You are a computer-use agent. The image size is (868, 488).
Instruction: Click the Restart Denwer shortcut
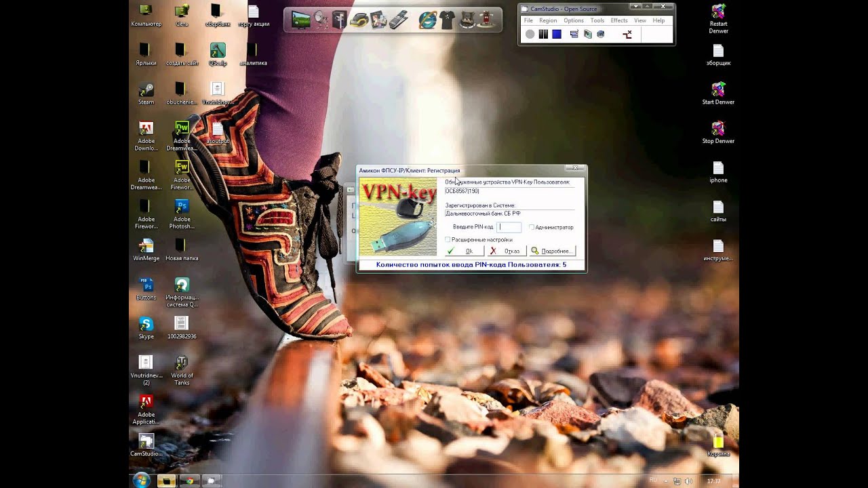point(718,18)
